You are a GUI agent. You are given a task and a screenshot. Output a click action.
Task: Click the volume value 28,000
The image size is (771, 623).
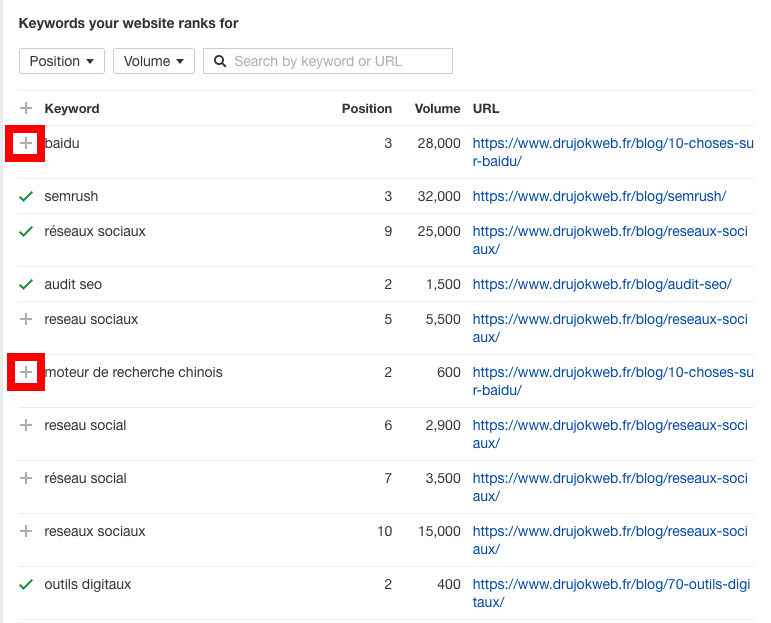(x=439, y=143)
